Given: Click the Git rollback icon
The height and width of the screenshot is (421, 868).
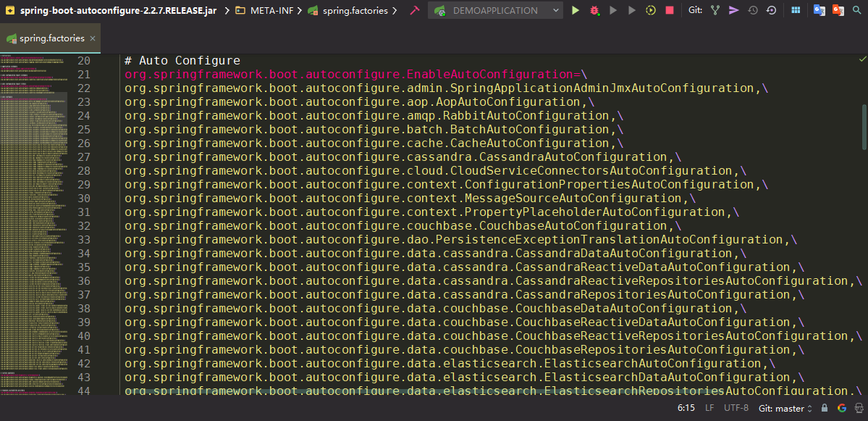Looking at the screenshot, I should (x=771, y=11).
